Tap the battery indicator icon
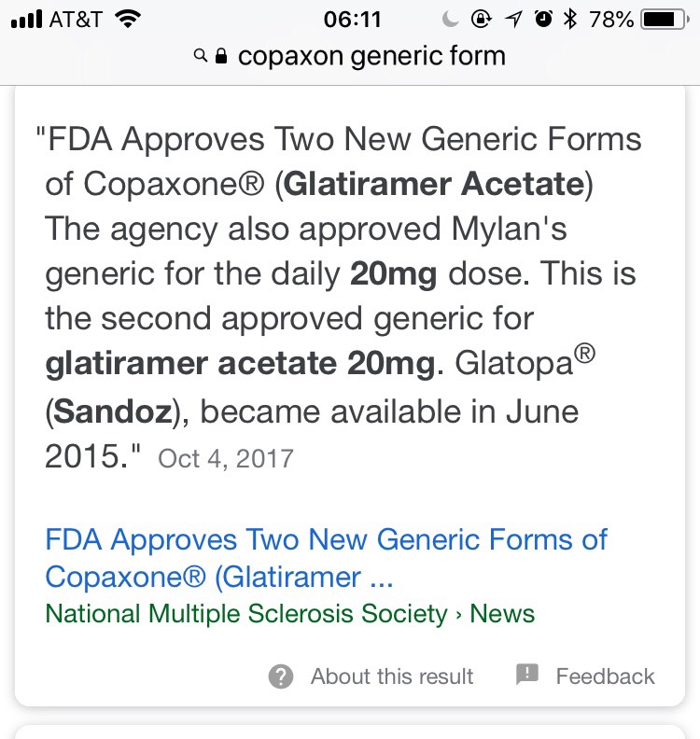 click(x=665, y=20)
